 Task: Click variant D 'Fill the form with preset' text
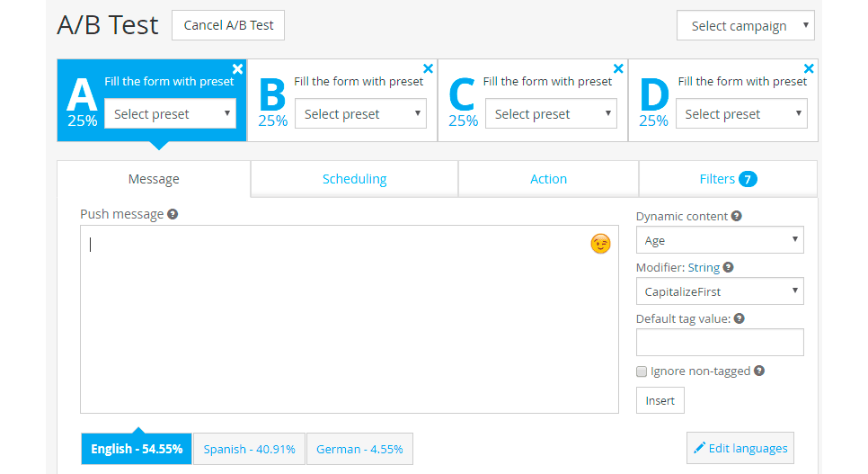click(742, 82)
